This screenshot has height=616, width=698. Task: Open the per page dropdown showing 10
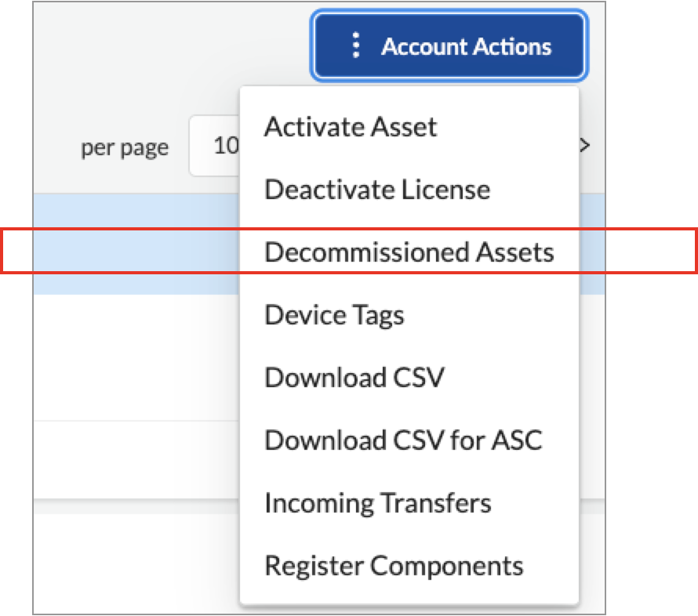click(215, 147)
